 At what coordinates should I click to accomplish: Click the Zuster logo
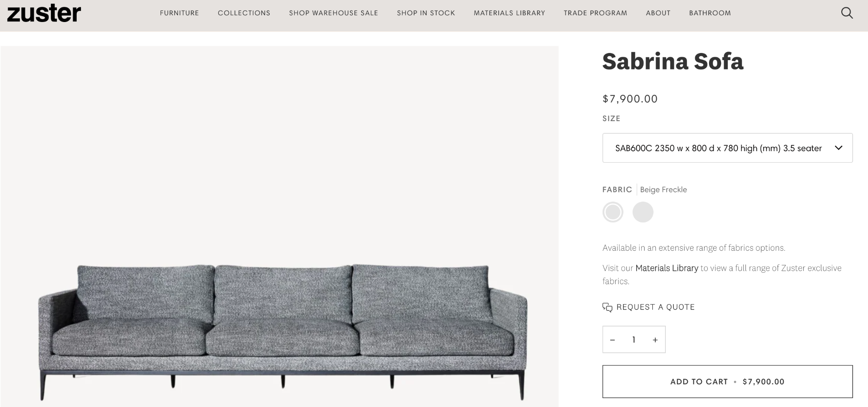tap(44, 13)
